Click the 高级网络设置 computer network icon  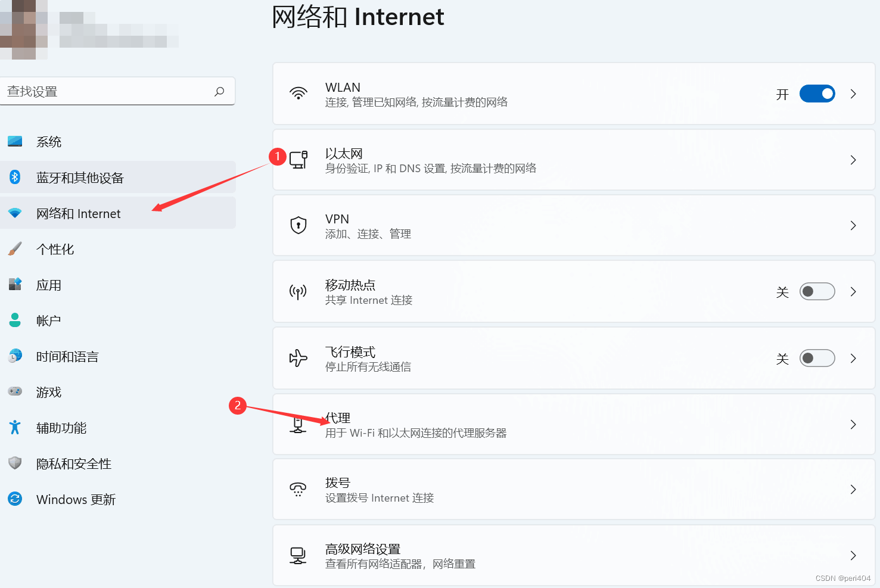point(298,555)
